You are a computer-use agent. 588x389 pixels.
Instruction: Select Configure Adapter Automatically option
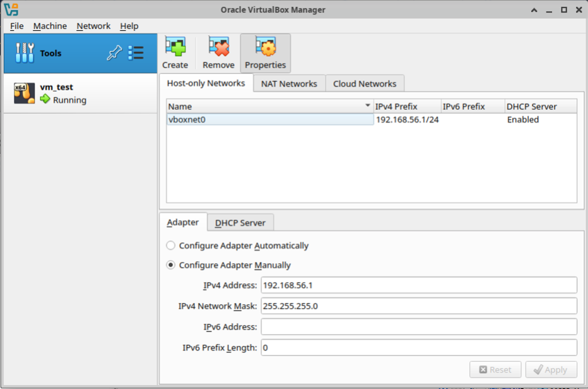coord(170,246)
